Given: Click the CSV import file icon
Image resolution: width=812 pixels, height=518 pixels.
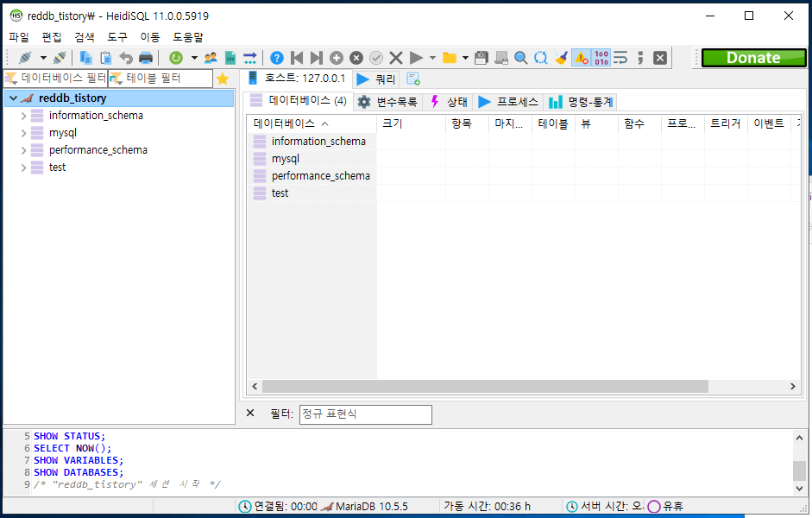Looking at the screenshot, I should [x=230, y=58].
